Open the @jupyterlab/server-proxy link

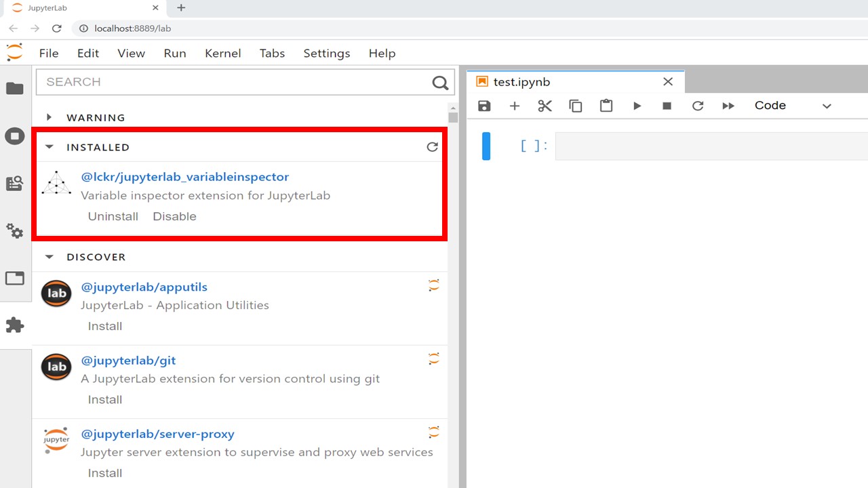coord(158,434)
